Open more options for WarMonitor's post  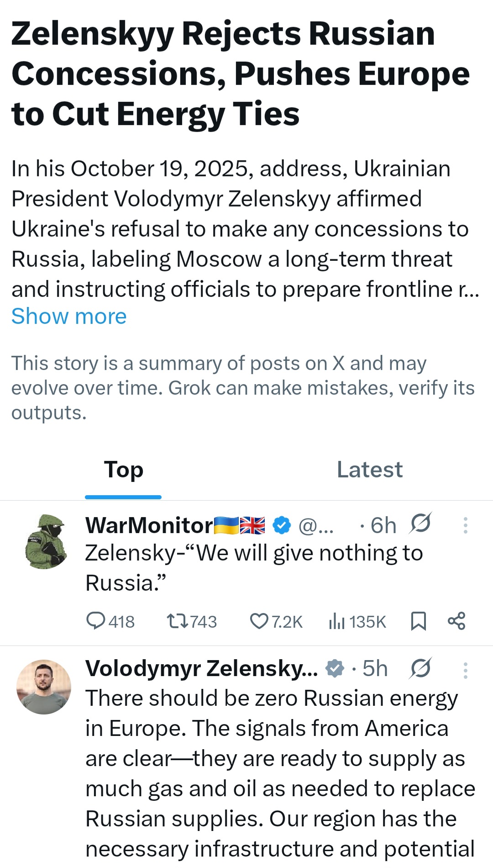coord(465,525)
